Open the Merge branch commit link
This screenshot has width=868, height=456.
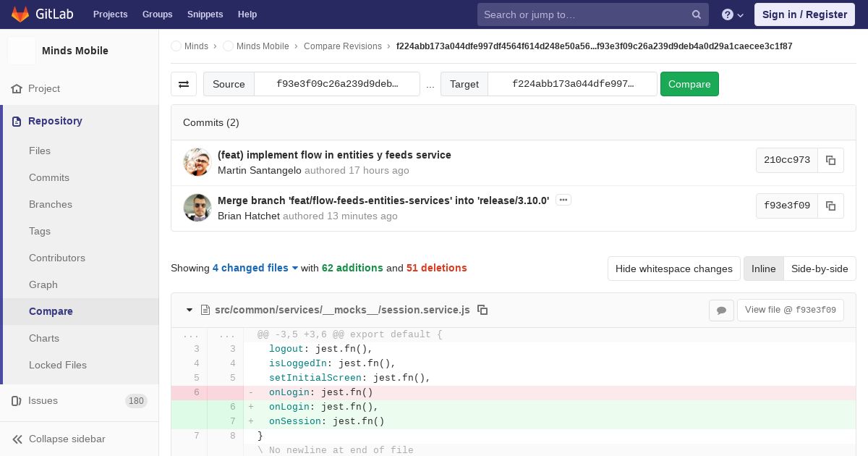tap(383, 200)
